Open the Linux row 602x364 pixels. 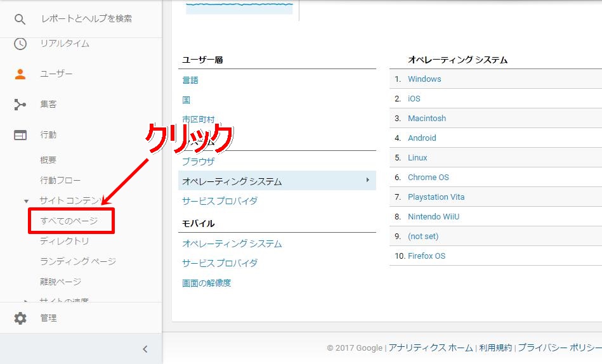pos(417,158)
